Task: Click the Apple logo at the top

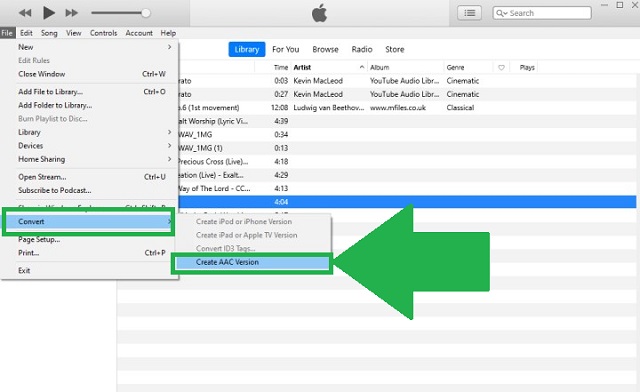Action: pyautogui.click(x=320, y=13)
